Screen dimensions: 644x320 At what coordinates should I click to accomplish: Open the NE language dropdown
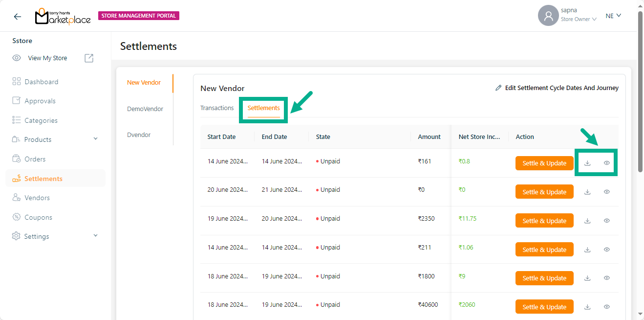[613, 16]
